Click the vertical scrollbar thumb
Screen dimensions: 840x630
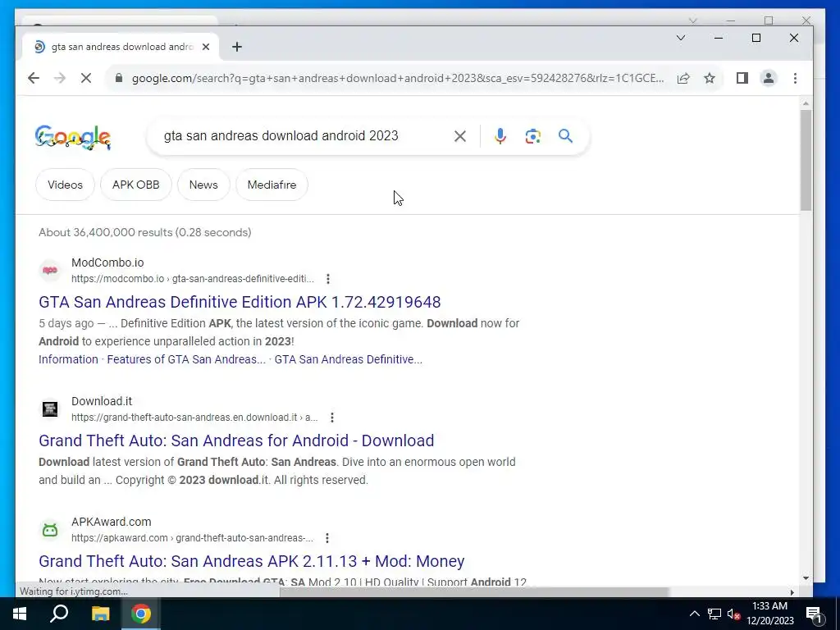(x=806, y=160)
